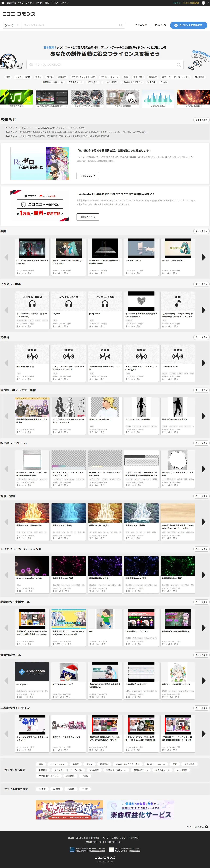Image resolution: width=210 pixels, height=868 pixels.
Task: Click the magnifier icon in the hero search box
Action: tap(179, 65)
